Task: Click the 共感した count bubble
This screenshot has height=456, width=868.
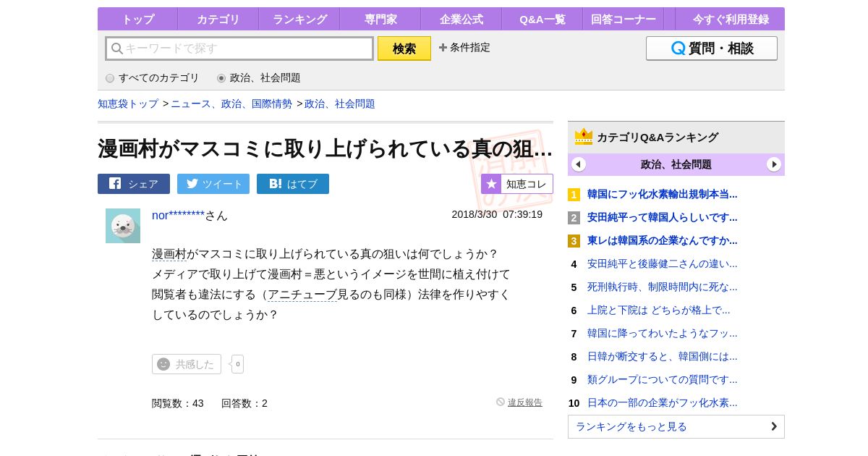Action: (237, 364)
